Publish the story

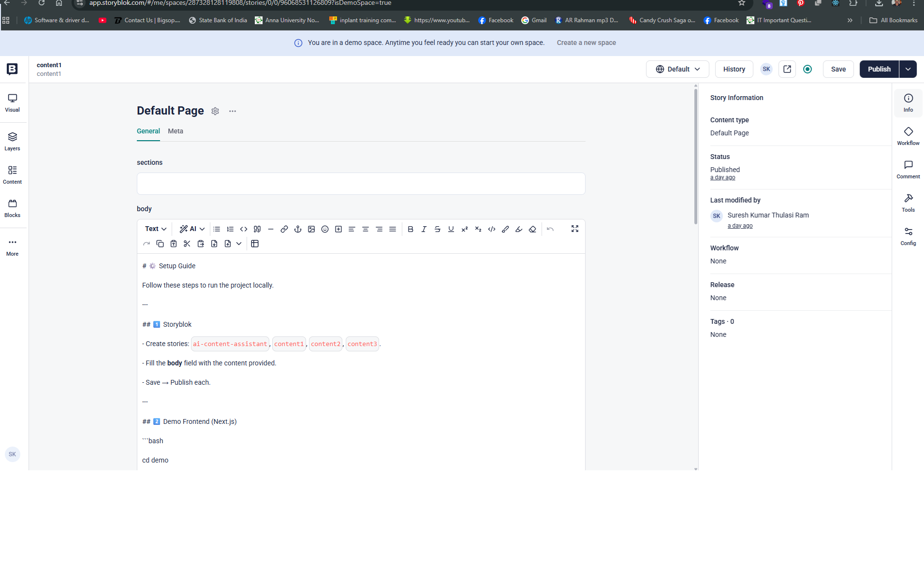879,69
